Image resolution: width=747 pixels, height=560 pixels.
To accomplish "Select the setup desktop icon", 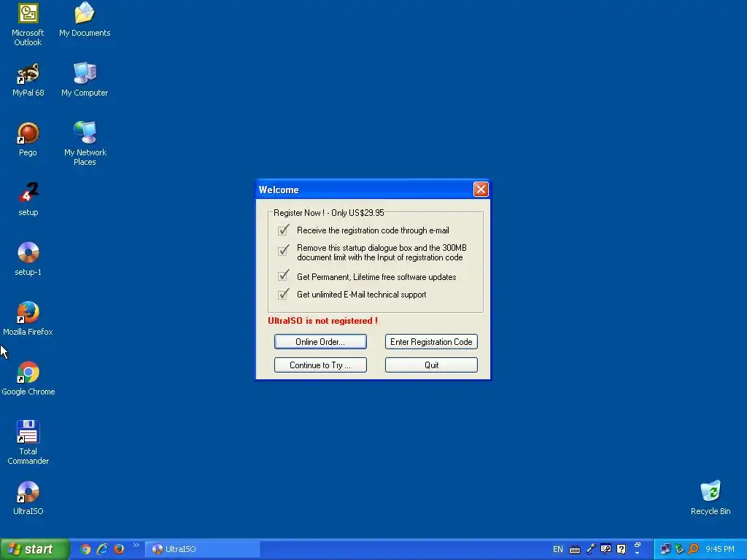I will [x=28, y=199].
